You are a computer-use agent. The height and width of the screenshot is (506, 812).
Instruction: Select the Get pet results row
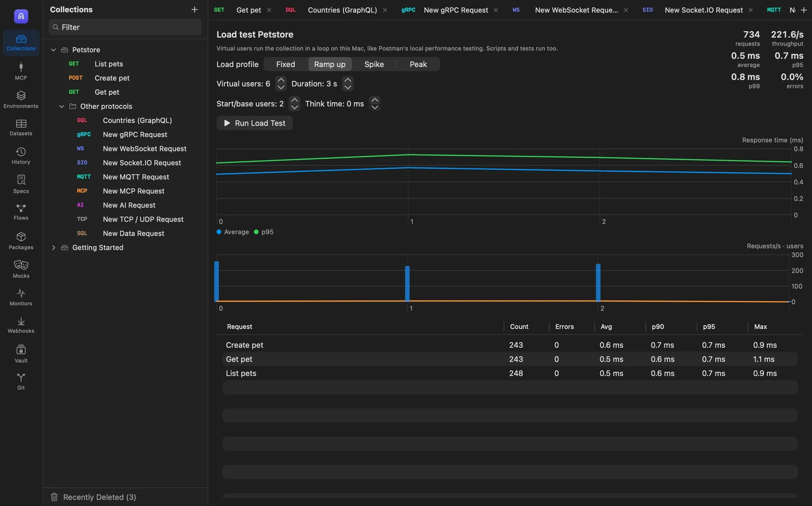510,359
